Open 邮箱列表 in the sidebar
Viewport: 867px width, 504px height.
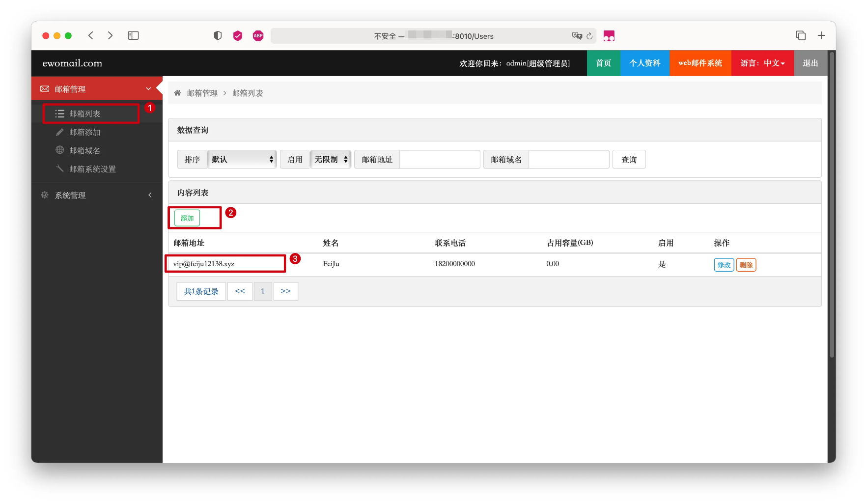[84, 113]
